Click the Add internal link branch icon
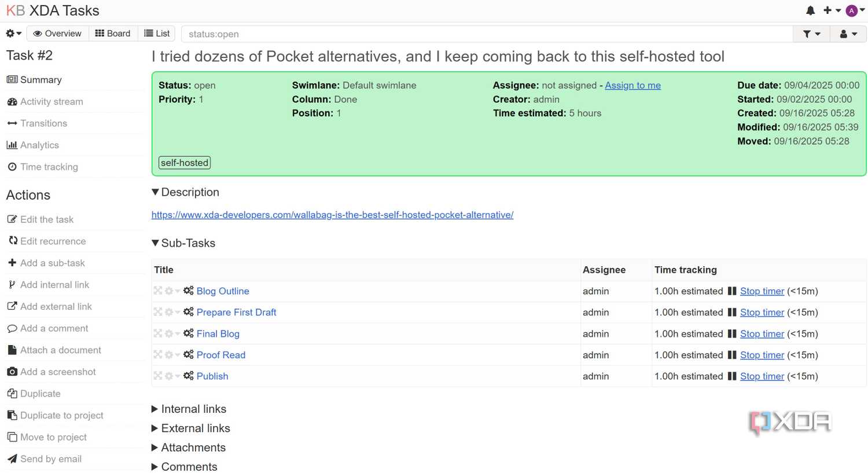868x473 pixels. point(12,285)
